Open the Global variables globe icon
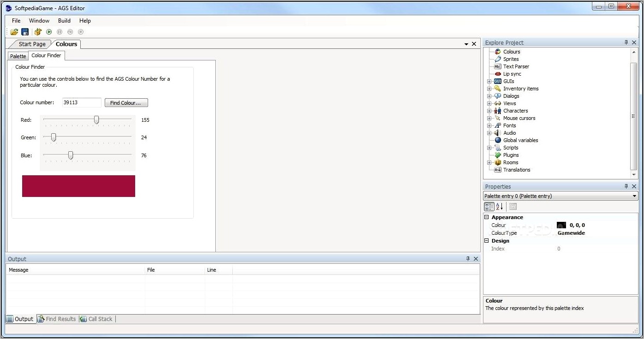The width and height of the screenshot is (644, 339). coord(498,140)
